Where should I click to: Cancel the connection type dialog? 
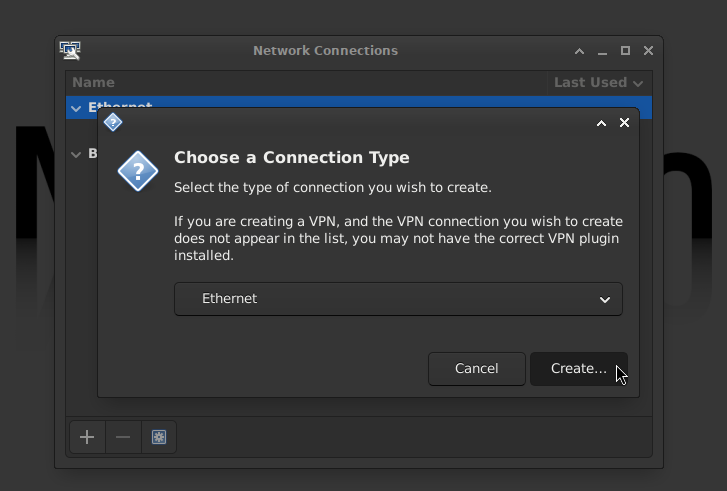pos(477,369)
